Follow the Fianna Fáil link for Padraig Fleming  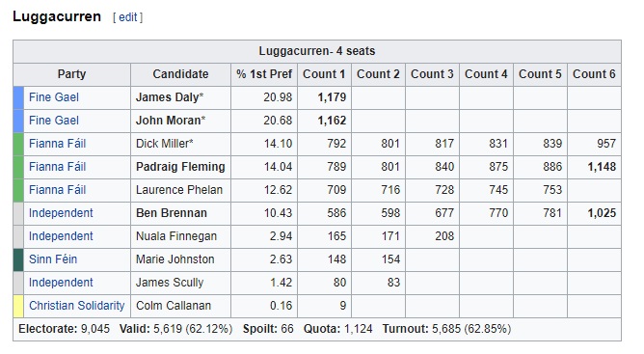58,167
